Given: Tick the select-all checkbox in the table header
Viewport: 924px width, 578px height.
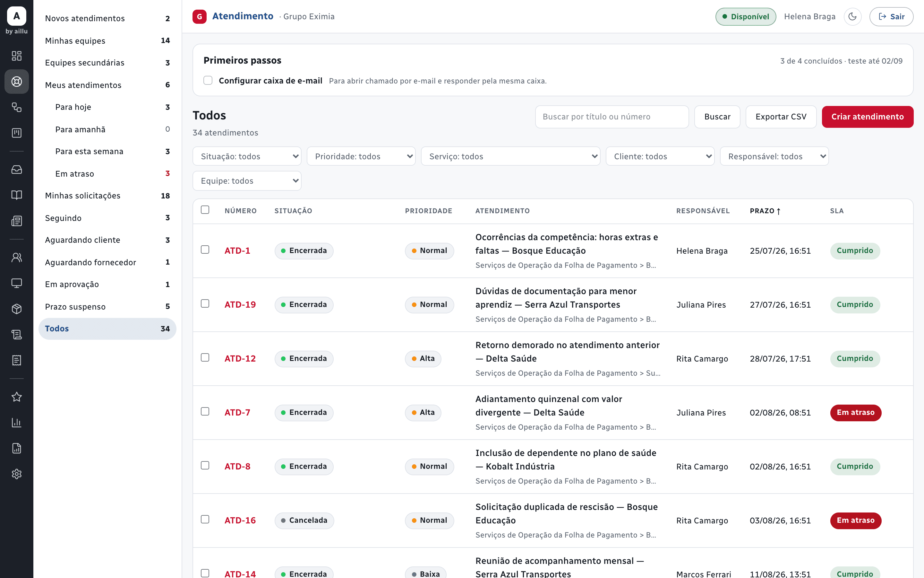Looking at the screenshot, I should [x=205, y=210].
